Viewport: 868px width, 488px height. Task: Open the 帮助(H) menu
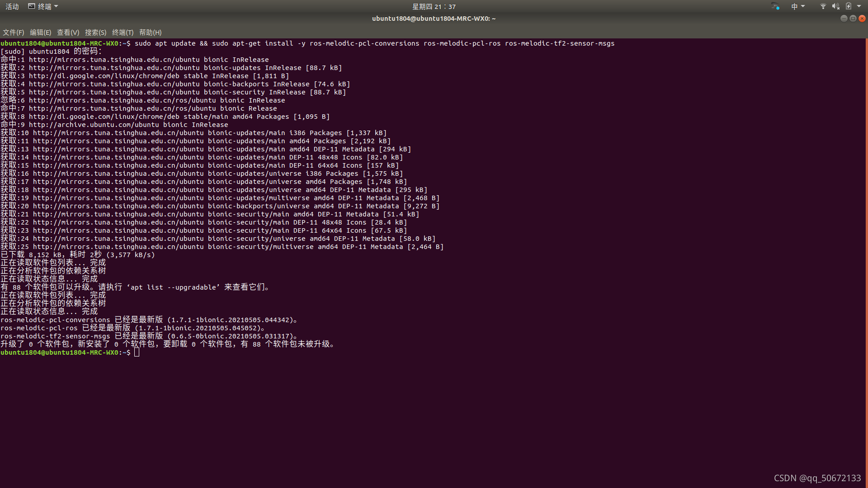point(150,33)
